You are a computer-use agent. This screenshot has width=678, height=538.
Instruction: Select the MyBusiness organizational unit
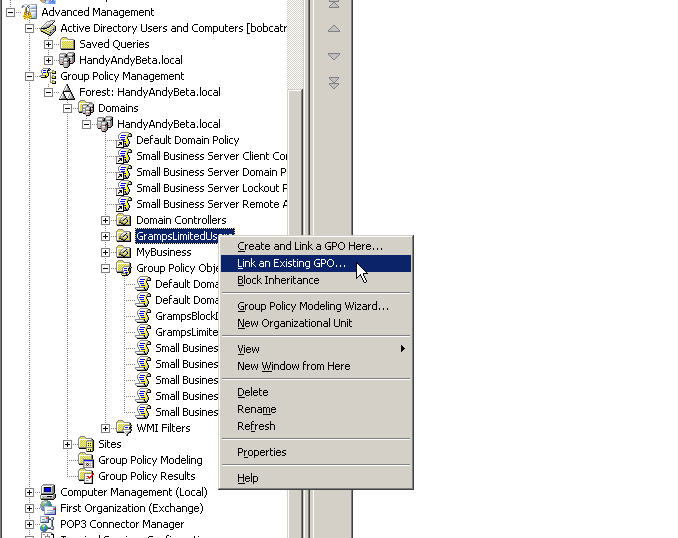[x=163, y=252]
